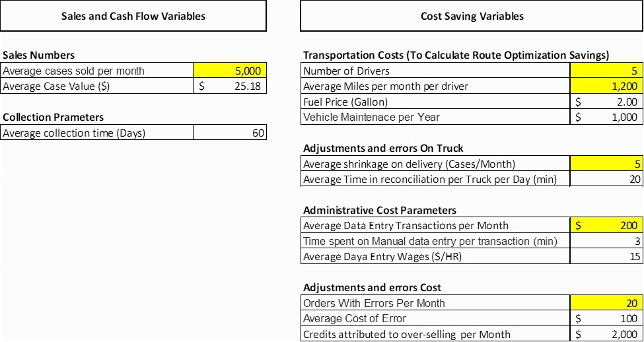Image resolution: width=644 pixels, height=342 pixels.
Task: Select the Average Data Entry Transactions value
Action: pyautogui.click(x=606, y=225)
